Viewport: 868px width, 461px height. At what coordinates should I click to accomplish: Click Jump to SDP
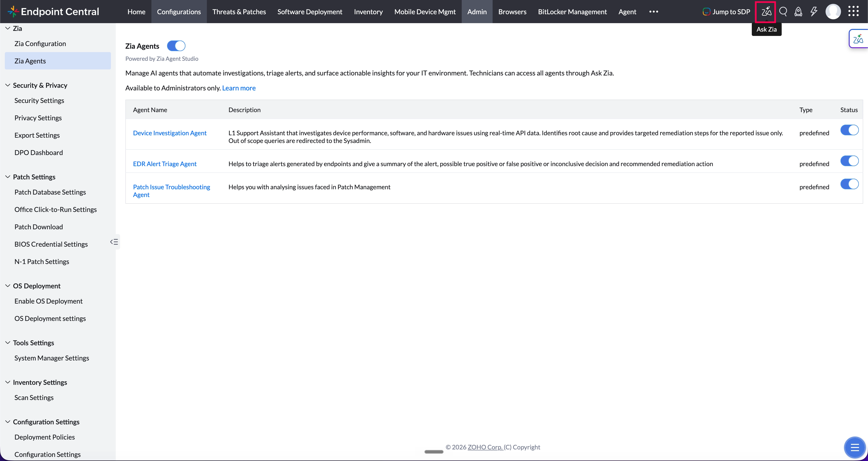pyautogui.click(x=726, y=12)
